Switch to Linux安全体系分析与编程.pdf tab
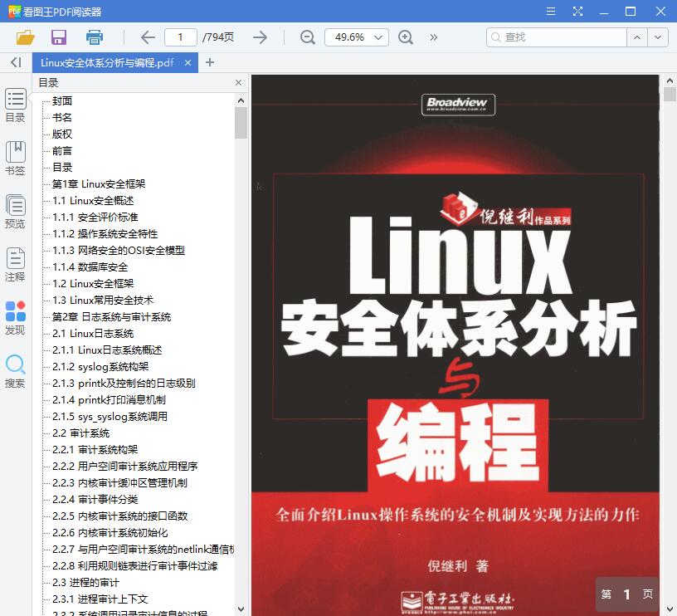Viewport: 677px width, 616px height. (x=107, y=62)
